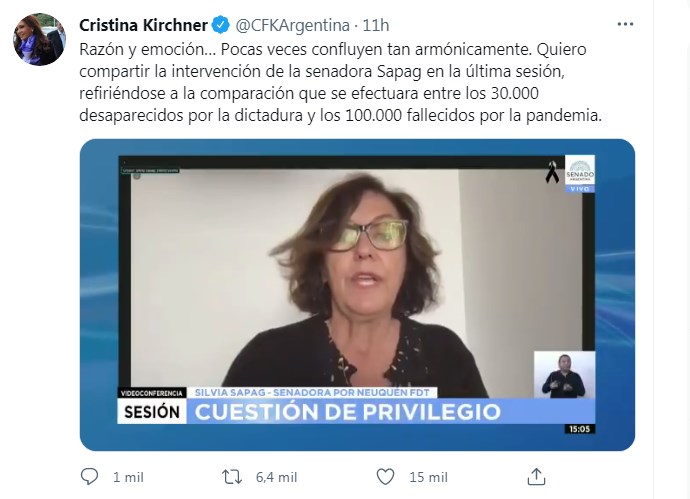Click the tweet text about senadora Sapag
This screenshot has height=499, width=690.
[x=341, y=82]
